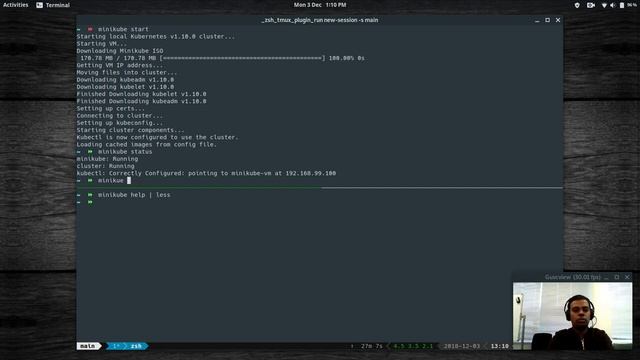Close the terminal window
The height and width of the screenshot is (360, 640).
point(558,20)
